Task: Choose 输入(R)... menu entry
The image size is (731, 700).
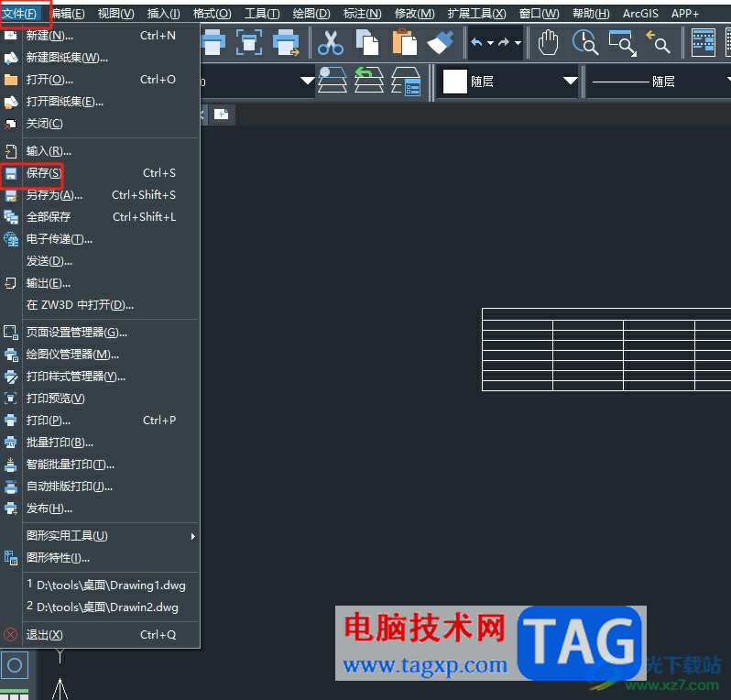Action: pyautogui.click(x=101, y=151)
